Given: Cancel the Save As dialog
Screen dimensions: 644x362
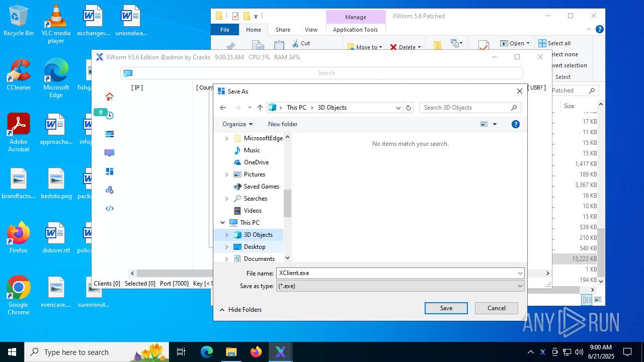Looking at the screenshot, I should (x=497, y=308).
